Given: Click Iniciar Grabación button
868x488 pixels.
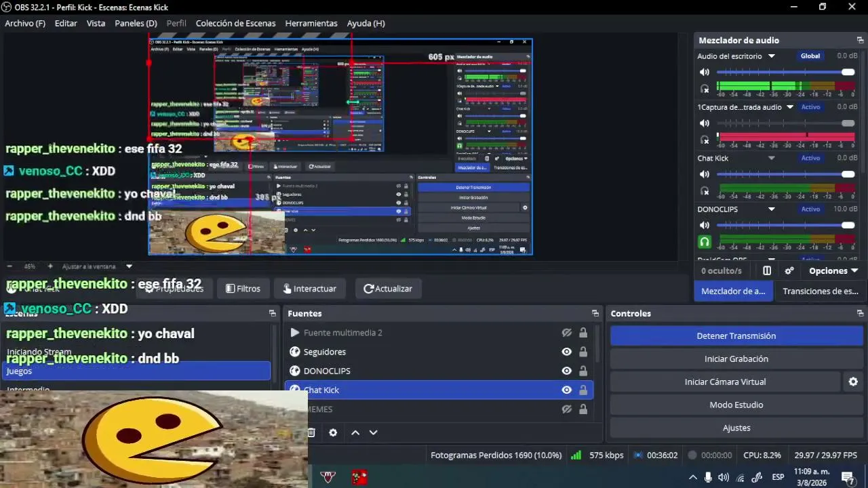Looking at the screenshot, I should pos(736,359).
